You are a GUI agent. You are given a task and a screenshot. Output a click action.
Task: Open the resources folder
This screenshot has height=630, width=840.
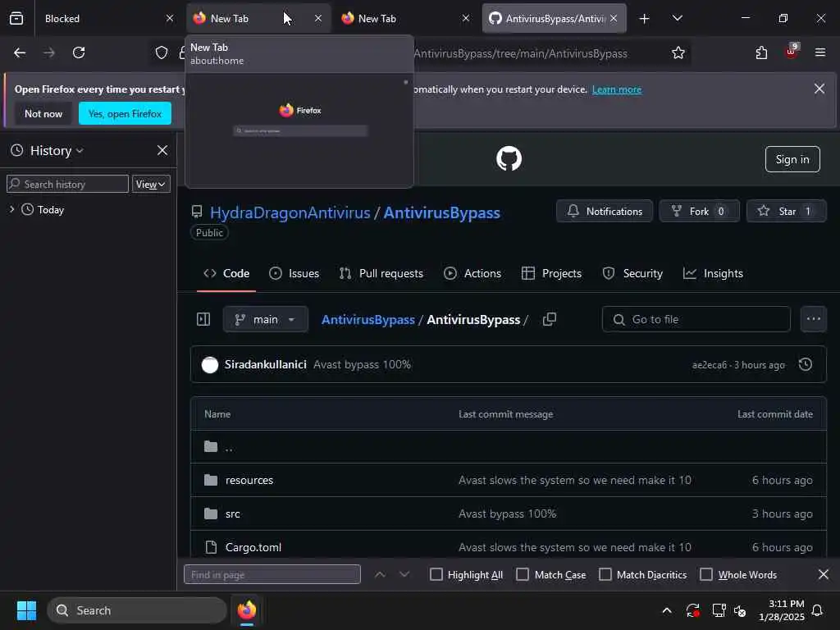pos(249,480)
